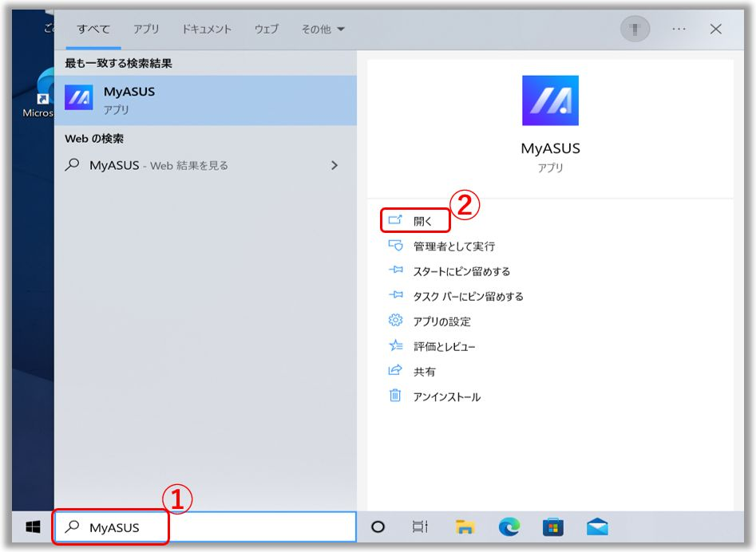Expand the web result chevron arrow

(334, 166)
